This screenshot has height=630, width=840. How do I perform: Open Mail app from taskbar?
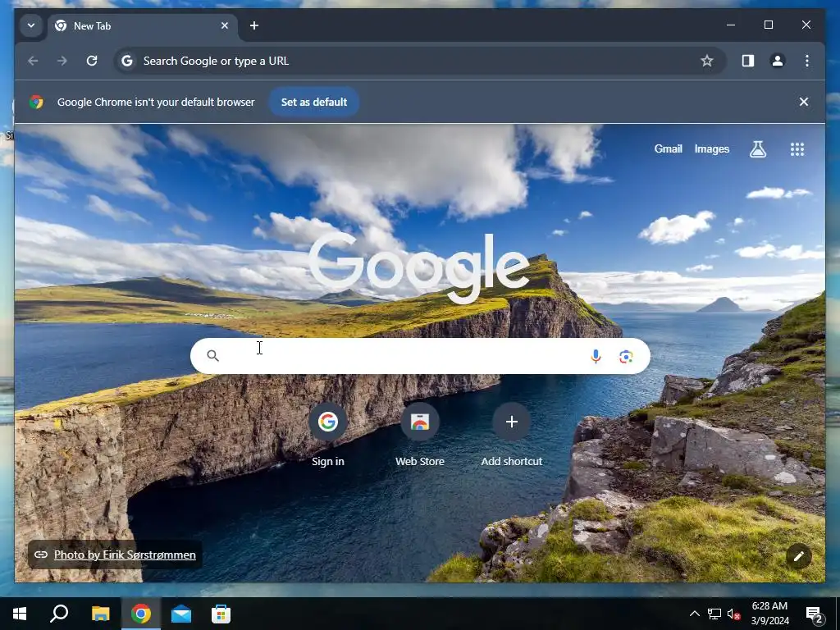pyautogui.click(x=181, y=614)
